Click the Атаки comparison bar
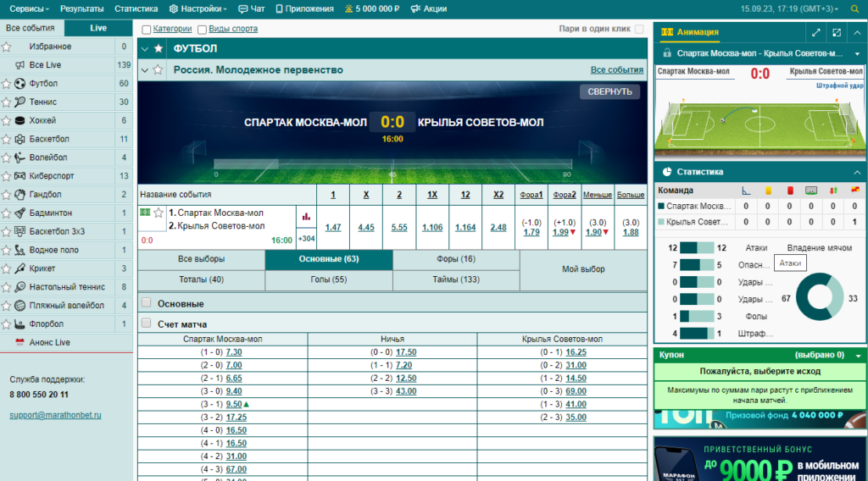Image resolution: width=868 pixels, height=481 pixels. pyautogui.click(x=697, y=248)
